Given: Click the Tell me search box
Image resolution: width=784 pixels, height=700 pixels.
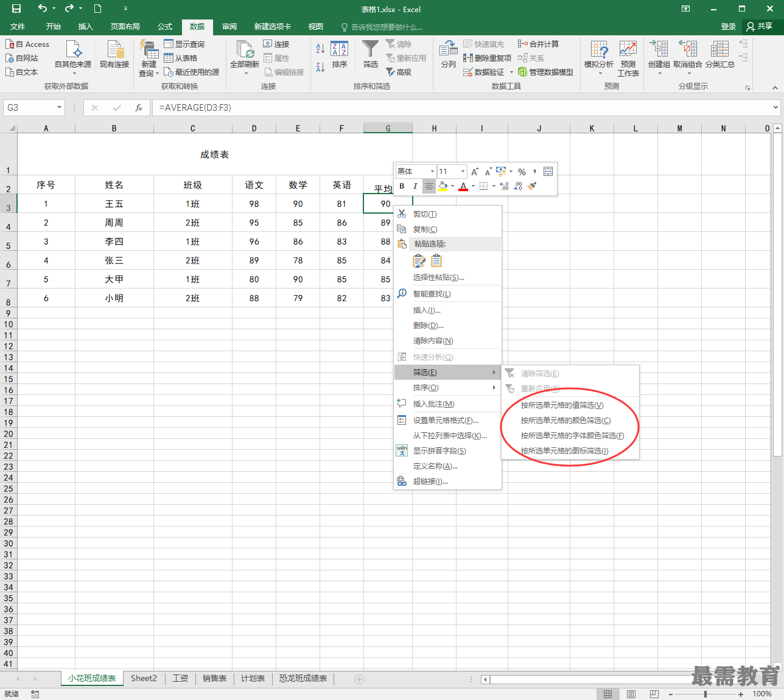Looking at the screenshot, I should click(382, 27).
